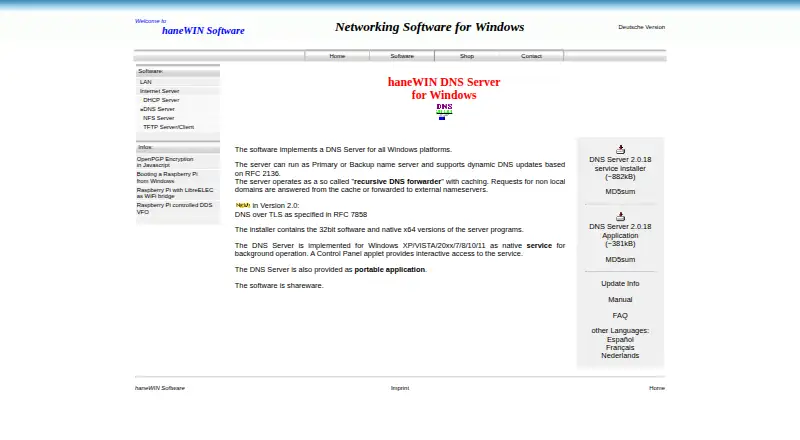Open Raspberry Pi controlled DDS VFO link
The width and height of the screenshot is (800, 440).
(174, 208)
